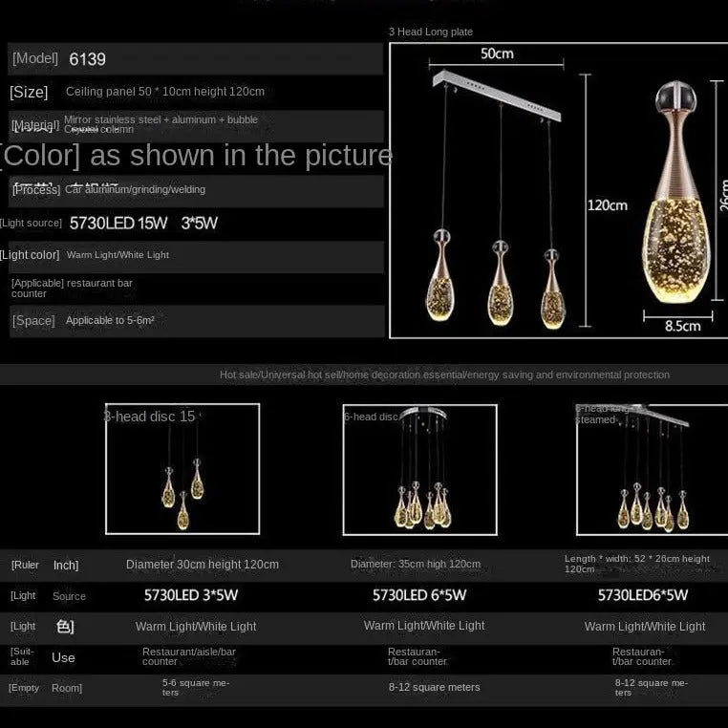728x728 pixels.
Task: Click the Process aluminum/grinding/welding row
Action: pyautogui.click(x=135, y=190)
